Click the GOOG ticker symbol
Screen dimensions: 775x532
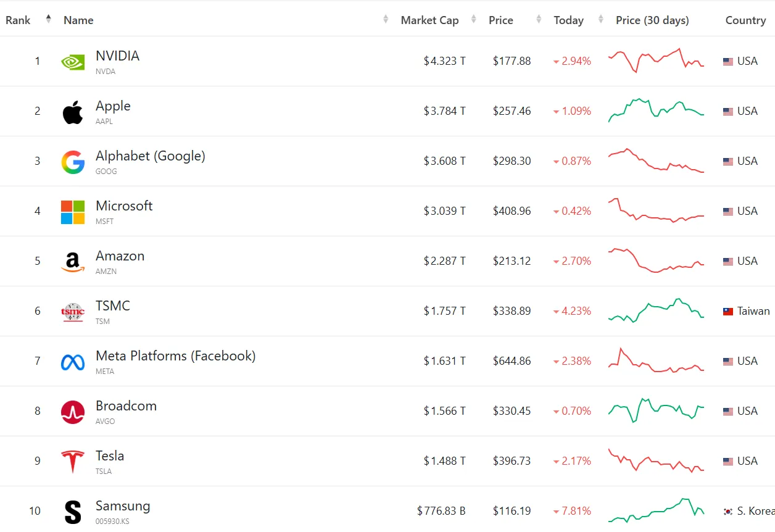tap(106, 172)
